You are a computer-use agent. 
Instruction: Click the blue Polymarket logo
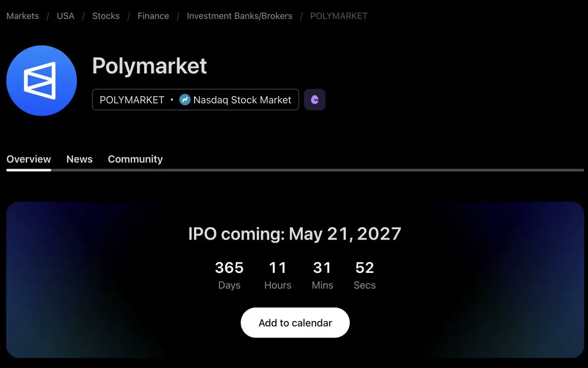pos(42,81)
